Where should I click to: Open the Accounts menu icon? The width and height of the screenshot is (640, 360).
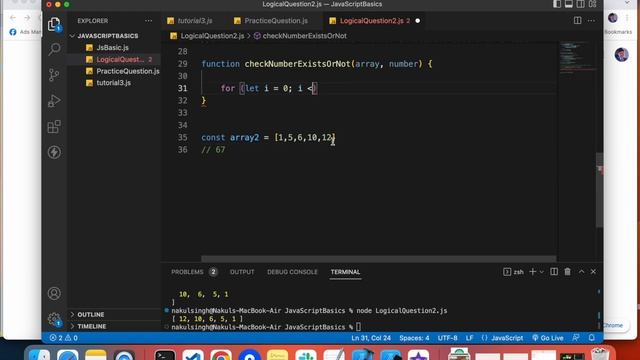[54, 293]
